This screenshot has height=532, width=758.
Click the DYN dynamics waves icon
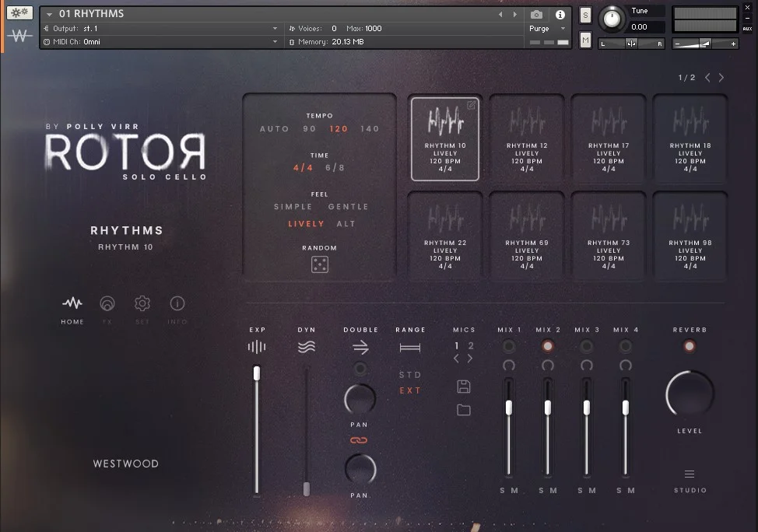coord(307,346)
